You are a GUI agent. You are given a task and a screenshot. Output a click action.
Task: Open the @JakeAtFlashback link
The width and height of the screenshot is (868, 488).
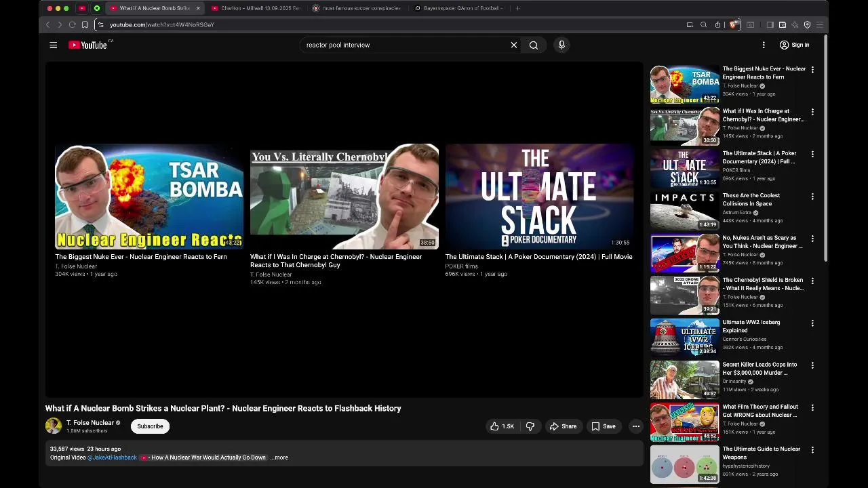click(112, 457)
